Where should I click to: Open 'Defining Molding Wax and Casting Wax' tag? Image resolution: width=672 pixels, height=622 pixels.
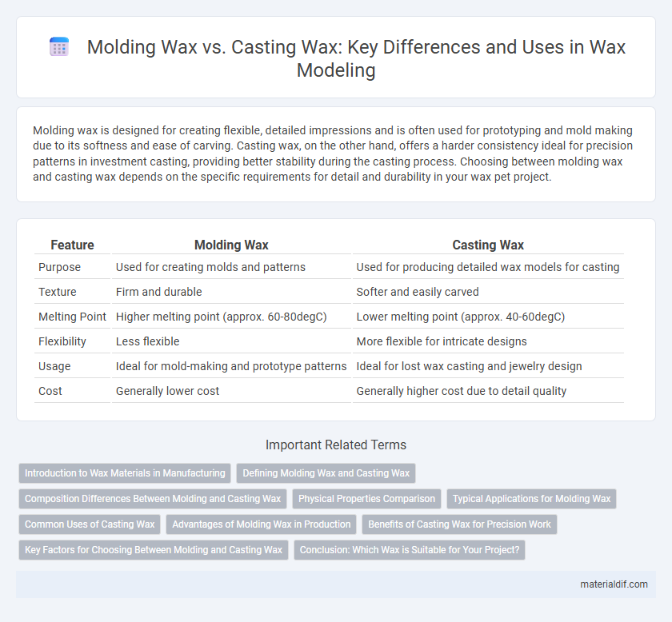click(x=326, y=473)
